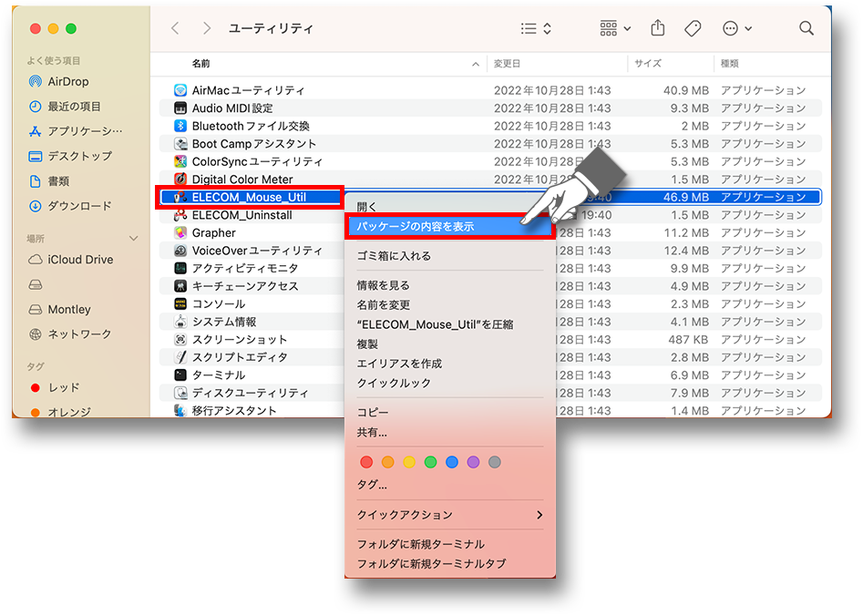Select the スクリーンショット app icon
The width and height of the screenshot is (863, 616).
tap(180, 339)
